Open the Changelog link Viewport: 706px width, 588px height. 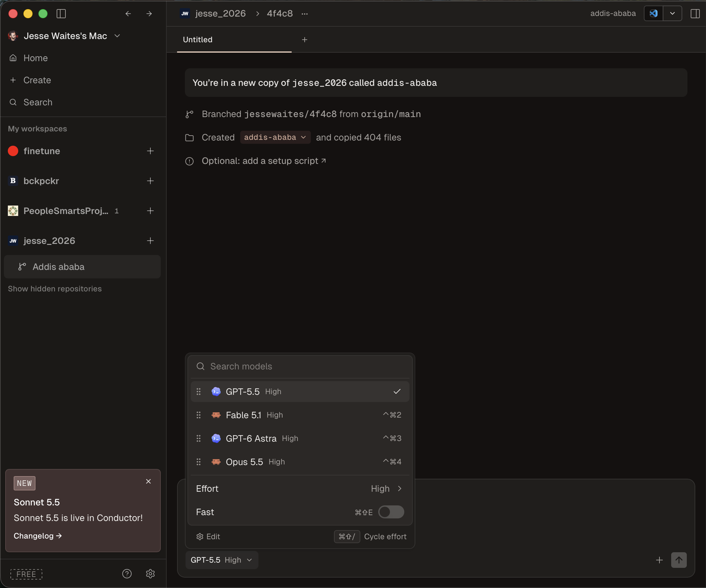38,536
